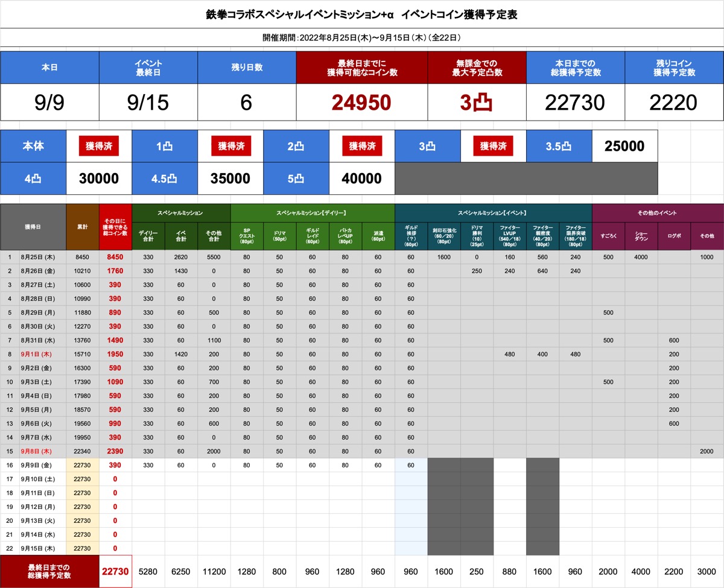Click the 無課金での最大予定凸数 value 3凸
This screenshot has width=724, height=588.
pos(477,103)
